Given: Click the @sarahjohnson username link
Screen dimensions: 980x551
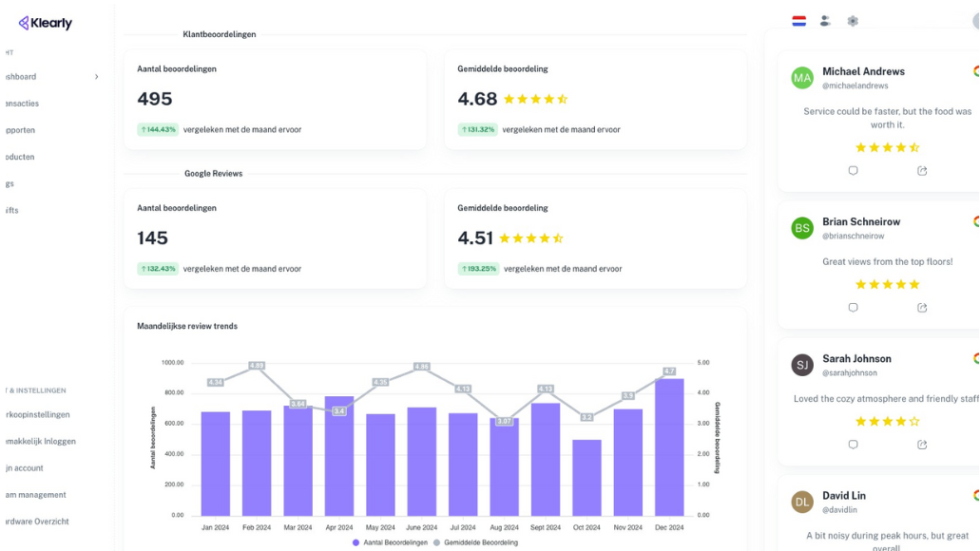Looking at the screenshot, I should click(x=850, y=373).
